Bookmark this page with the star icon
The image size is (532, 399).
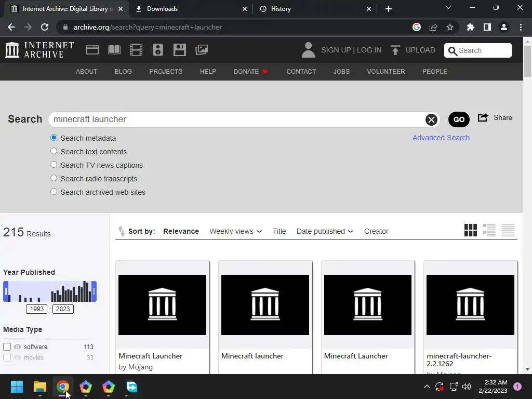(450, 27)
